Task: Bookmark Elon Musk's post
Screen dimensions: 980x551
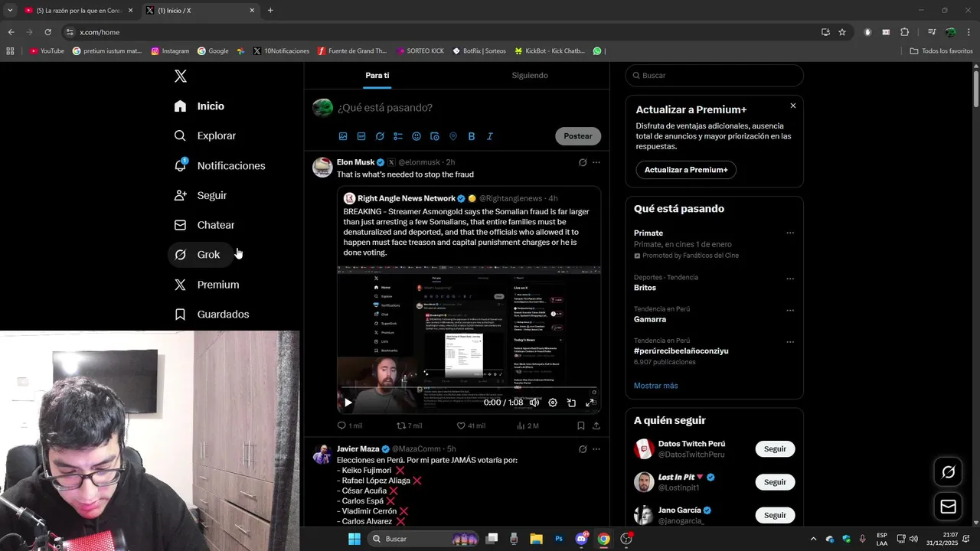Action: point(581,425)
